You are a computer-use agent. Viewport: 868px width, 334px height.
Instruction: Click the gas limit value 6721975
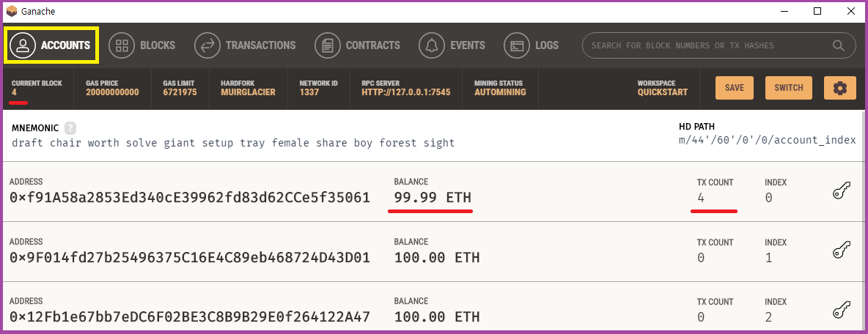point(180,92)
